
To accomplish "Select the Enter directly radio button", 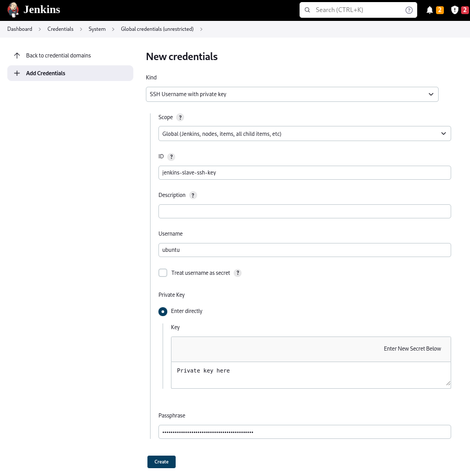I will tap(163, 311).
